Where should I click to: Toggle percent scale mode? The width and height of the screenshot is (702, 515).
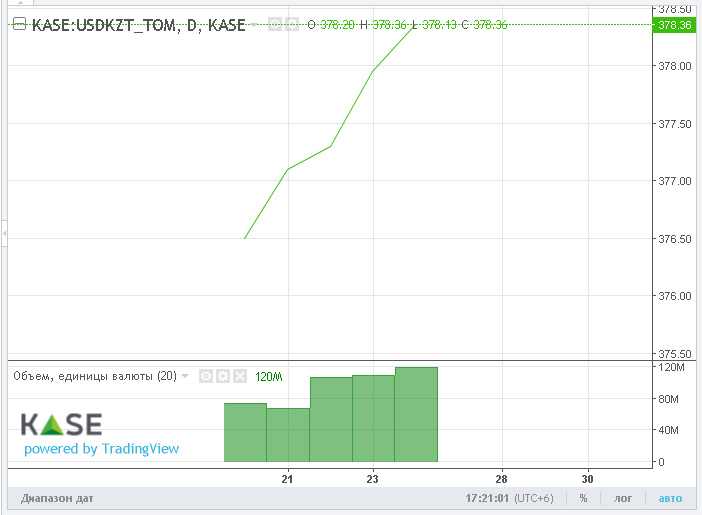pos(583,497)
